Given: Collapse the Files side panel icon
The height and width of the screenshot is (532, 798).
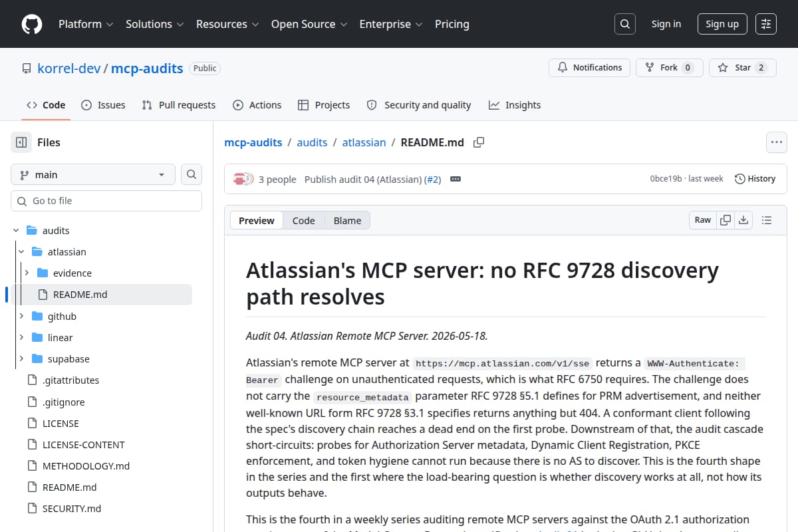Looking at the screenshot, I should (x=21, y=142).
